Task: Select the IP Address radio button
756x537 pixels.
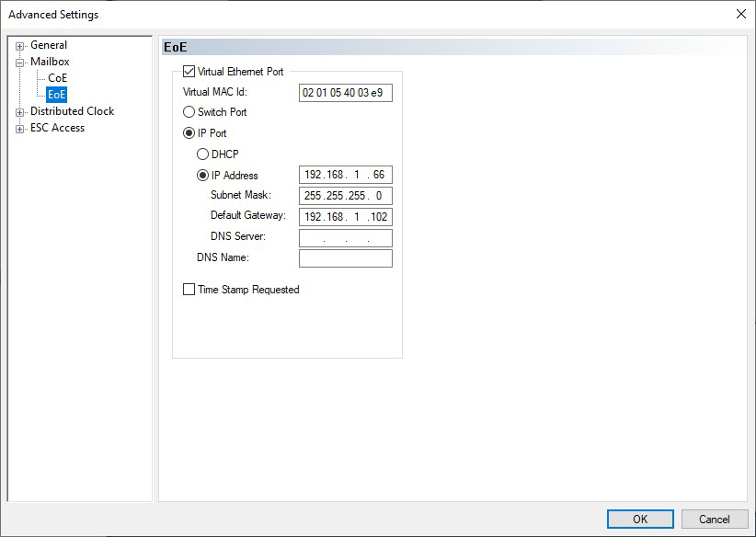Action: 203,176
